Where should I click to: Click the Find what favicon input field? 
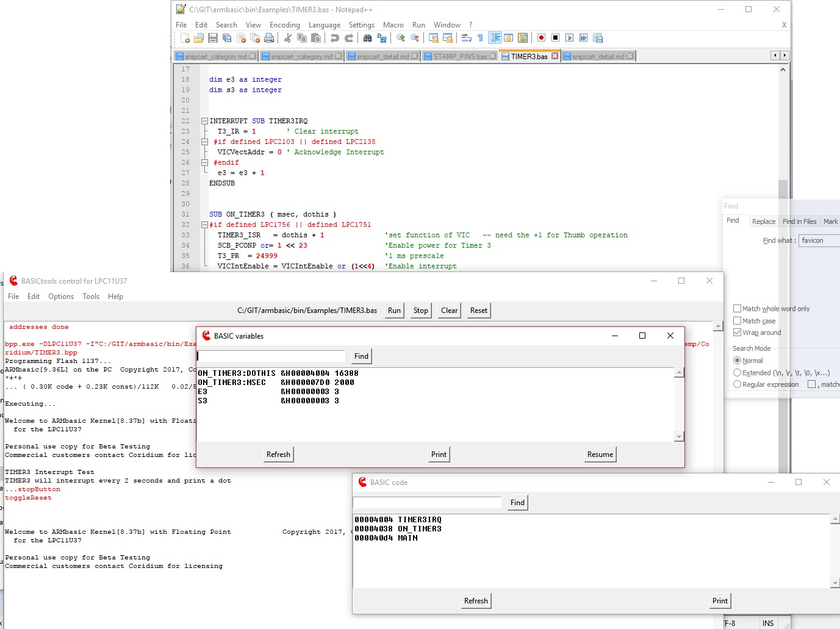[818, 240]
